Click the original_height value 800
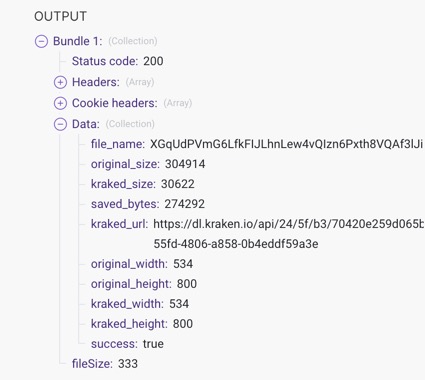Viewport: 425px width, 380px height. (x=187, y=284)
